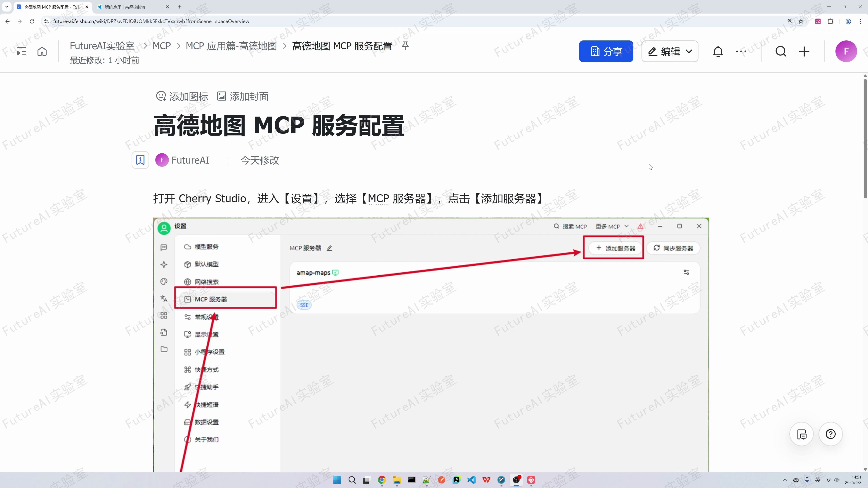Open the notification bell in the header
This screenshot has height=488, width=868.
718,51
